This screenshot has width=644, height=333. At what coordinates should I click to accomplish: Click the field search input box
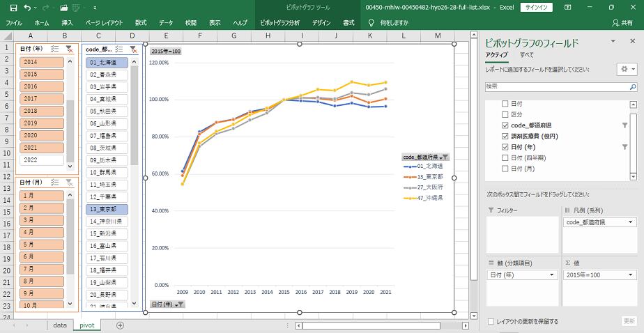558,86
